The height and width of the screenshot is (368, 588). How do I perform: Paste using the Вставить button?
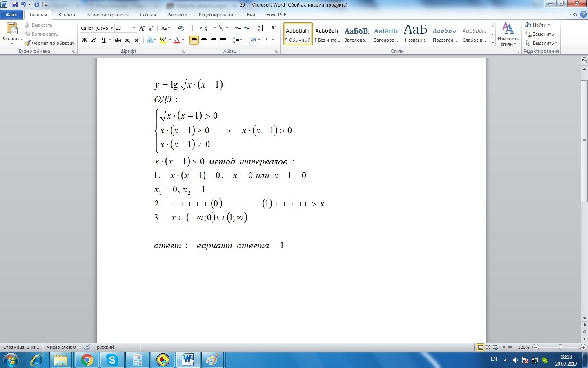point(12,34)
